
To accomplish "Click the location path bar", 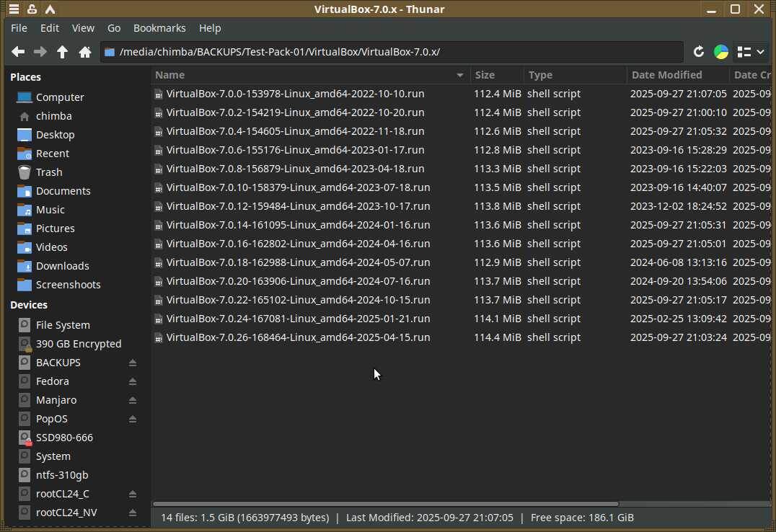I will 392,51.
